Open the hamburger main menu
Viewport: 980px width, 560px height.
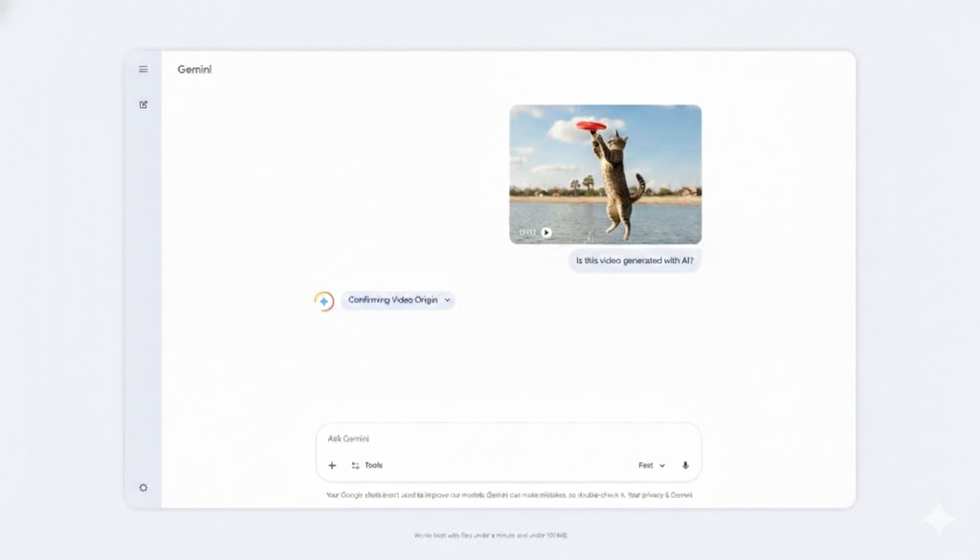click(x=144, y=69)
